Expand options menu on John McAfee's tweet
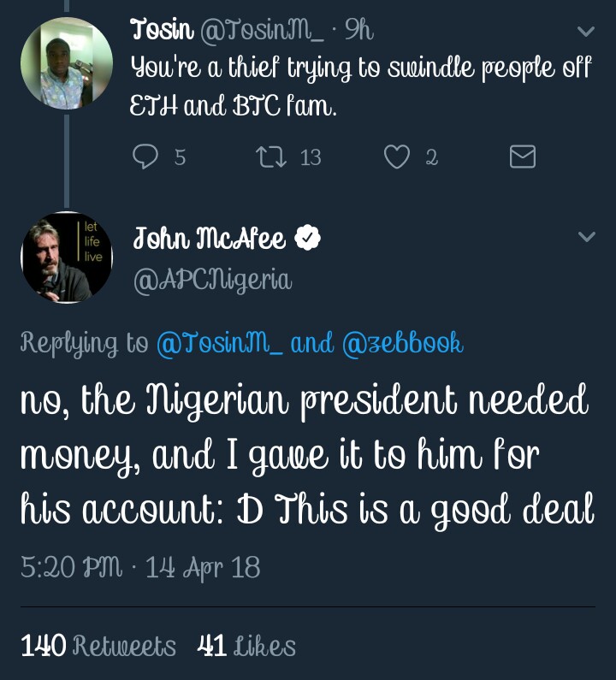The image size is (616, 680). (x=586, y=237)
